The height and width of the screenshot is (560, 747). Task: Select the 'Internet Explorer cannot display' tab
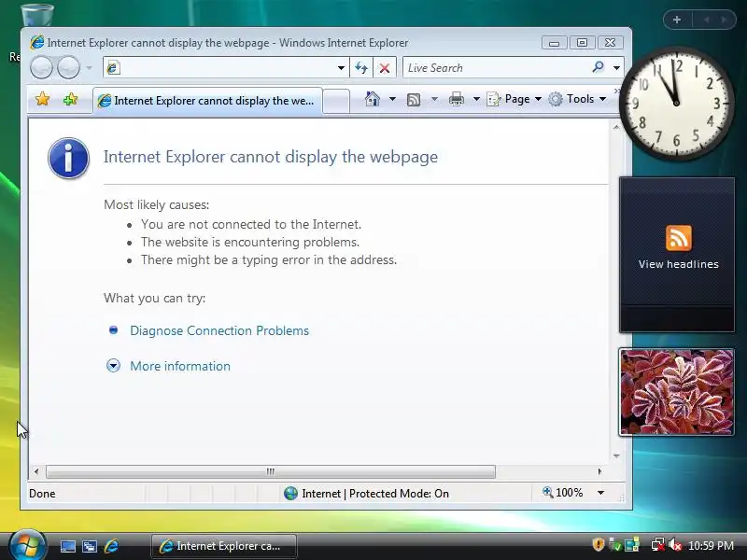point(207,101)
